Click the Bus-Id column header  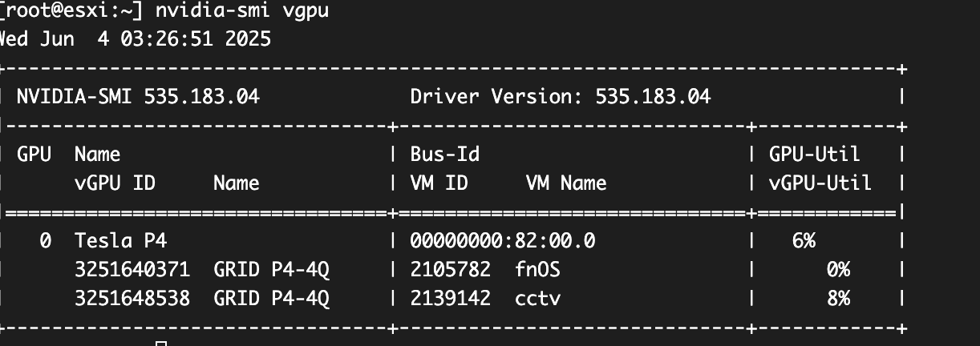point(444,154)
